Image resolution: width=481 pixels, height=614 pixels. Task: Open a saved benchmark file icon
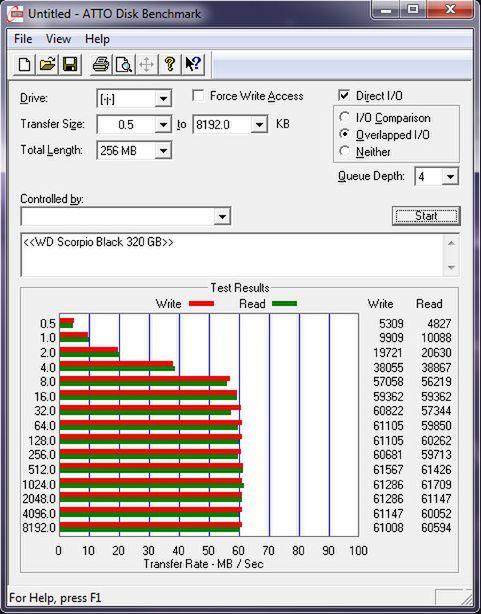coord(47,64)
